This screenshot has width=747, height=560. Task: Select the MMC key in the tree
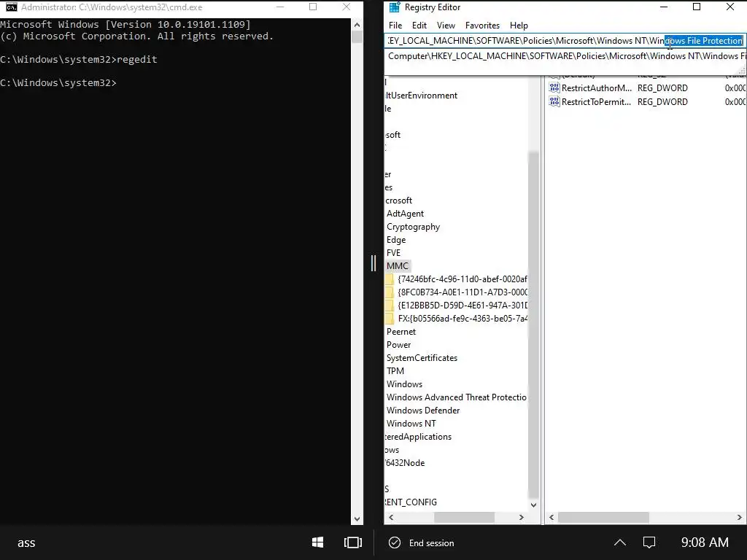[x=398, y=266]
